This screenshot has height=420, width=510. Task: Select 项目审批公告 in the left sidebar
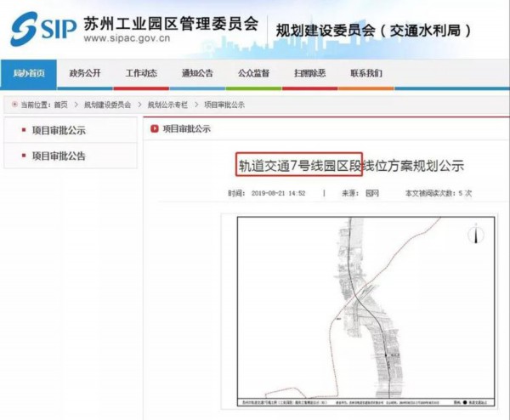click(x=59, y=156)
